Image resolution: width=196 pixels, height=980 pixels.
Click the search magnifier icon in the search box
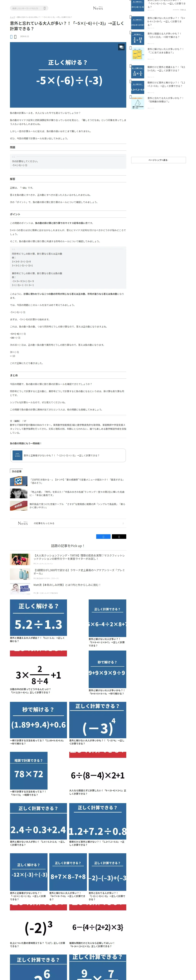click(45, 8)
